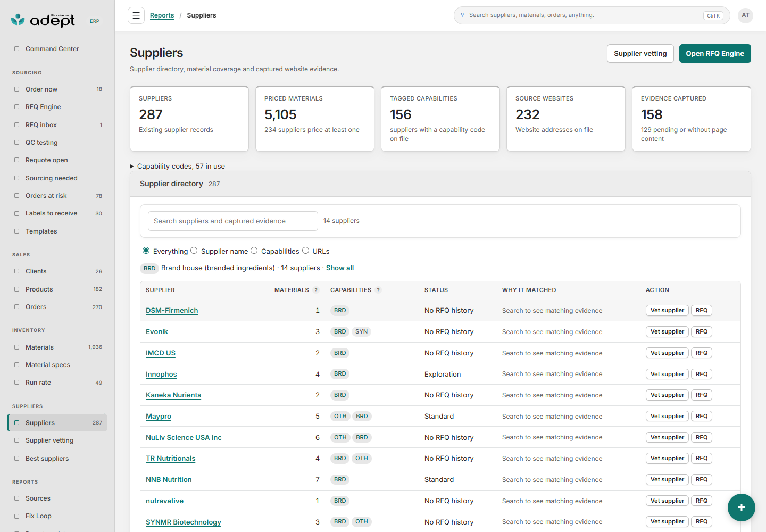Open the Reports breadcrumb link
Screen dimensions: 766x532
162,15
